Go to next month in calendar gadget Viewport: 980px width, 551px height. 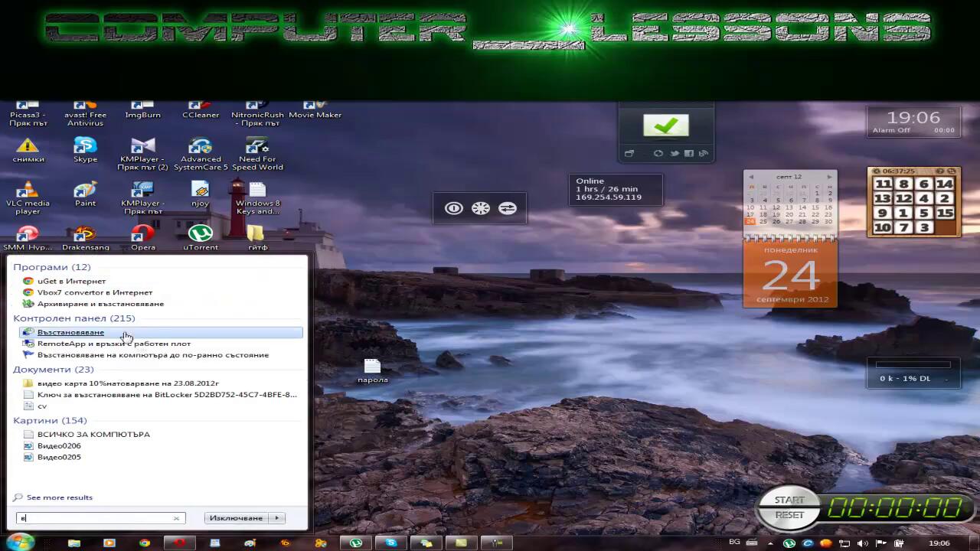tap(829, 177)
